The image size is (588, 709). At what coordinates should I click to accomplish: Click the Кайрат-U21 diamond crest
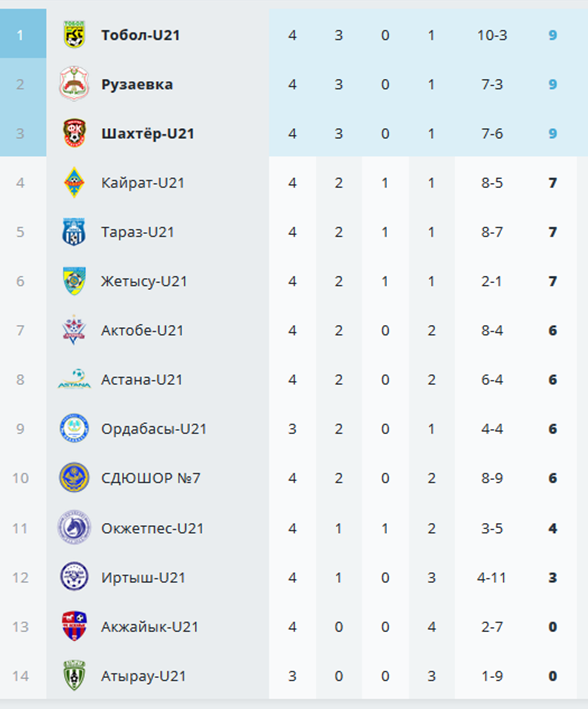(74, 183)
